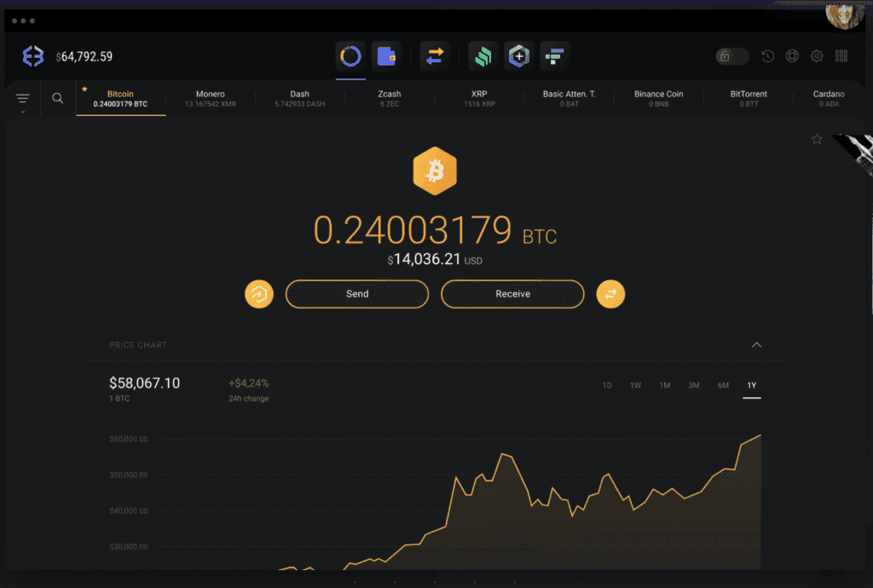Viewport: 873px width, 588px height.
Task: Click the Receive button
Action: click(512, 293)
